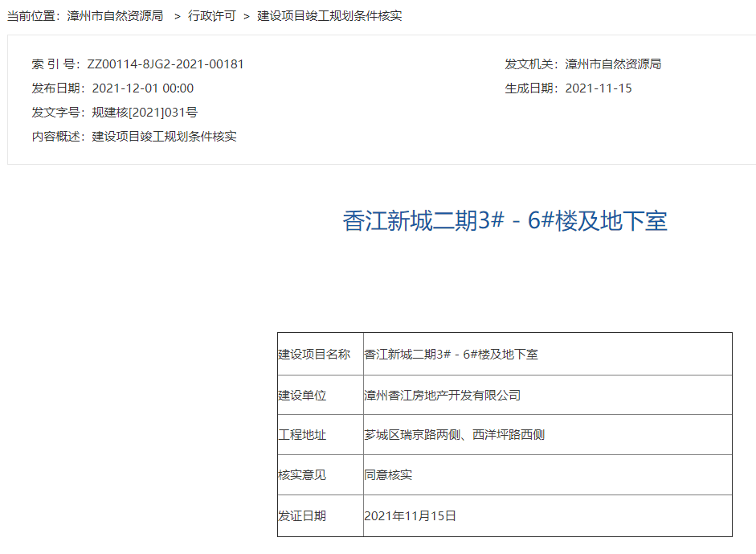The width and height of the screenshot is (756, 554).
Task: Select 建设项目竣工规划条件核实 in the breadcrumb
Action: (x=329, y=16)
